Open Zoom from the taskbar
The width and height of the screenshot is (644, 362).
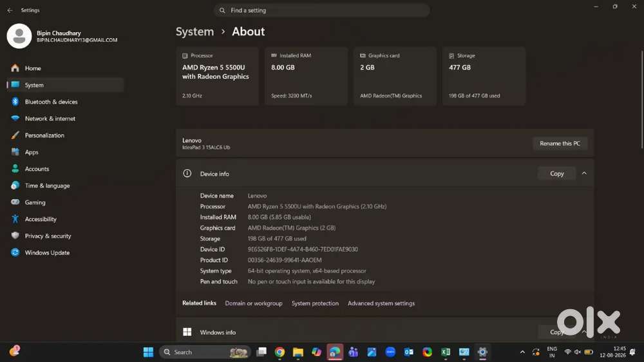tap(390, 352)
